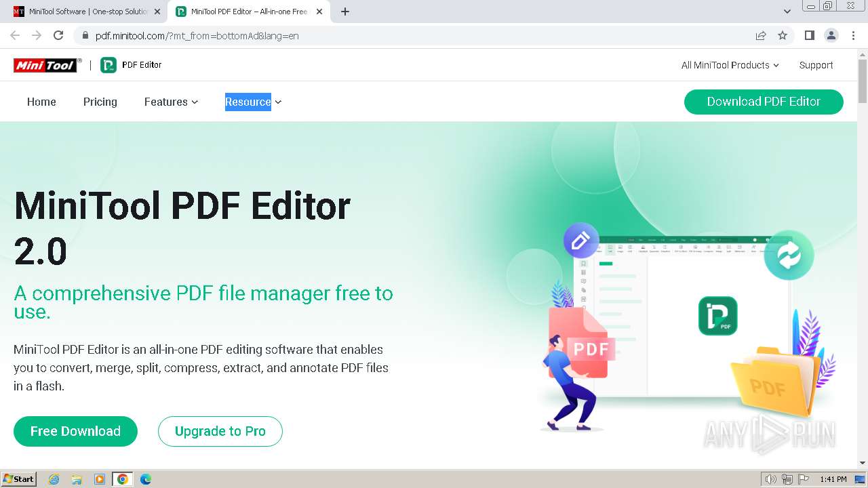Select the MiniTool PDF Editor tab
This screenshot has width=868, height=488.
click(249, 12)
